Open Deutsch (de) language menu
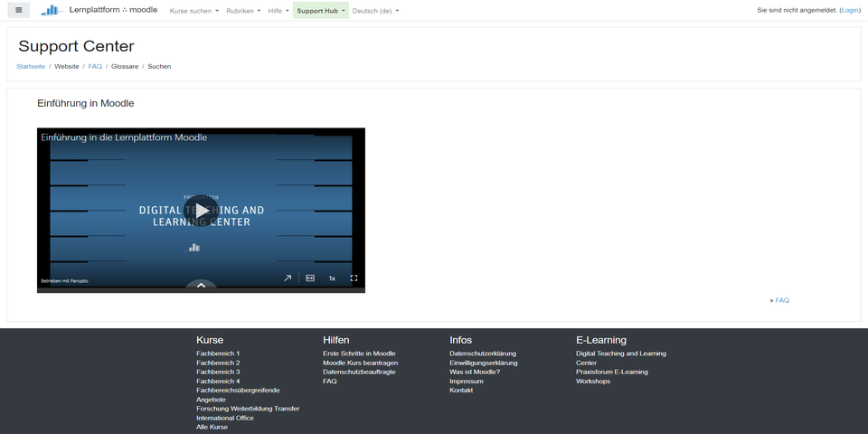Image resolution: width=868 pixels, height=434 pixels. tap(375, 11)
